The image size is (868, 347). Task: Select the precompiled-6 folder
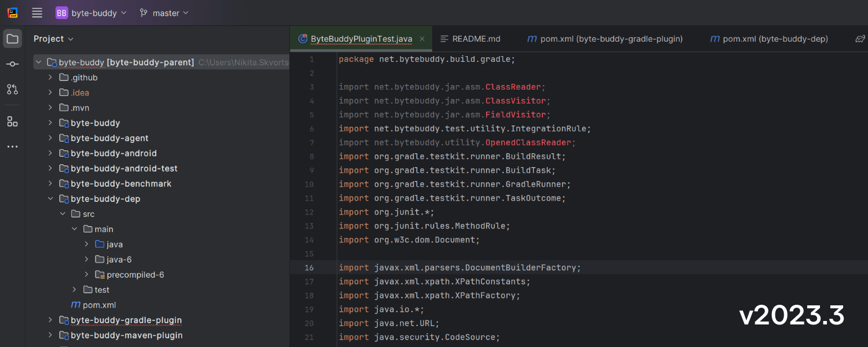(135, 275)
